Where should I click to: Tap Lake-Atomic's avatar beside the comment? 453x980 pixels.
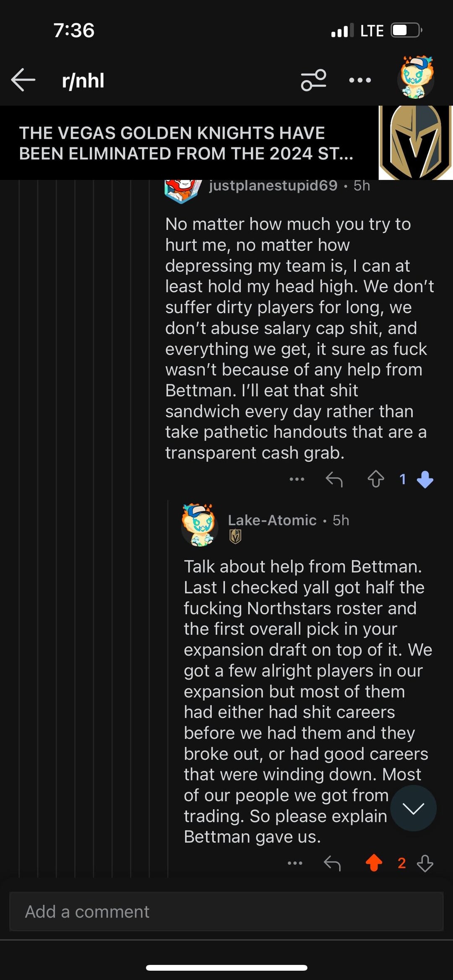[199, 525]
